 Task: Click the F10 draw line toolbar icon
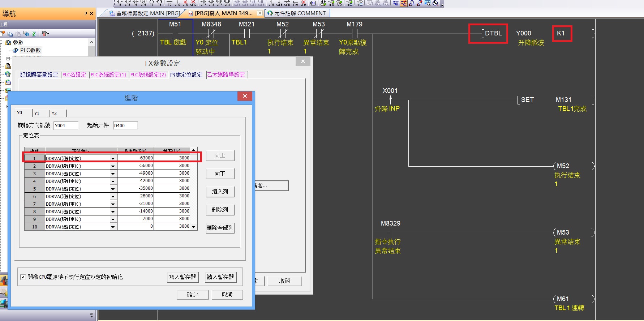295,3
